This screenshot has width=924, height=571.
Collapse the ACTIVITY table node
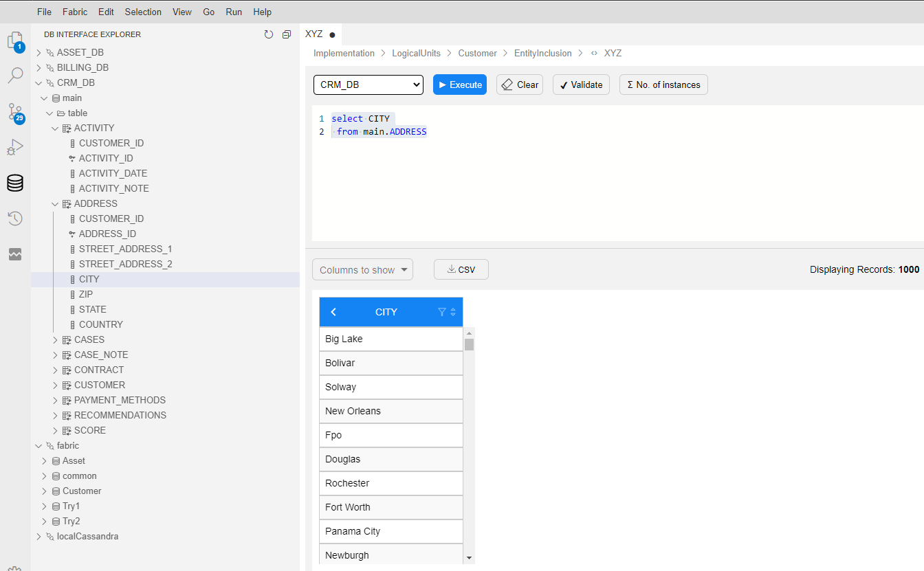(x=56, y=128)
